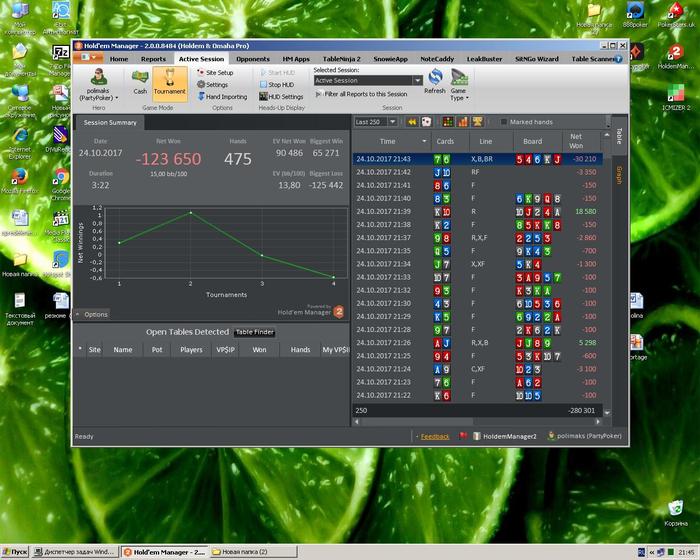Open the Reports ribbon tab
The width and height of the screenshot is (700, 560).
(x=153, y=59)
